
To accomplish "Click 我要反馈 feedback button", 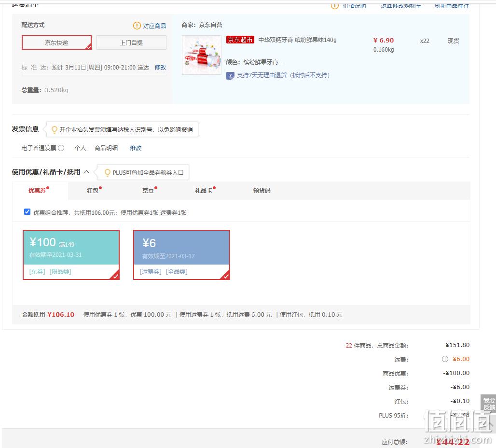I will tap(489, 404).
